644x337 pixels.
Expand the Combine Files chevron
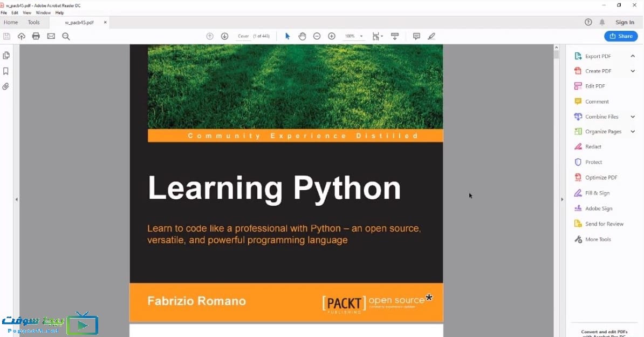[633, 117]
